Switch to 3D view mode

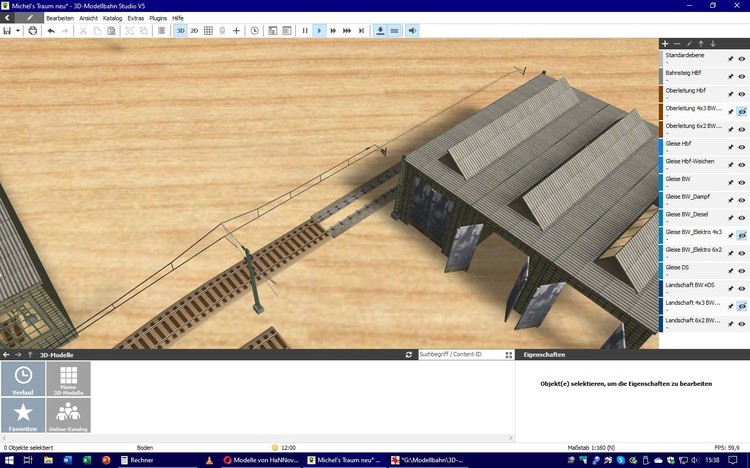tap(181, 31)
